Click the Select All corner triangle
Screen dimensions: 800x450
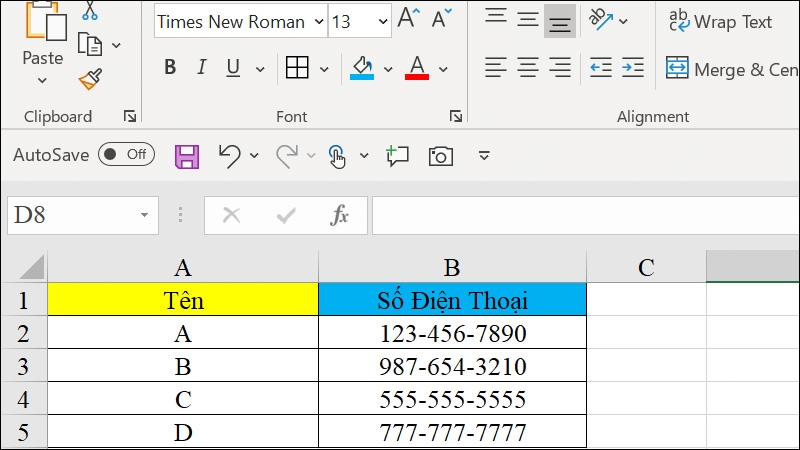pos(32,267)
